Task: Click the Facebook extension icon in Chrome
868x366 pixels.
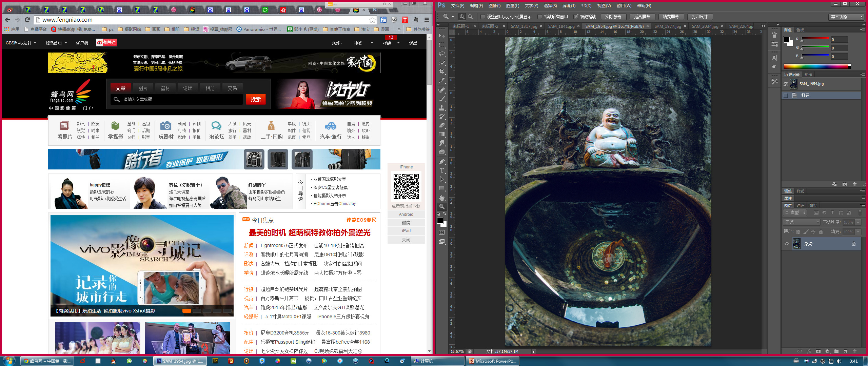Action: 383,20
